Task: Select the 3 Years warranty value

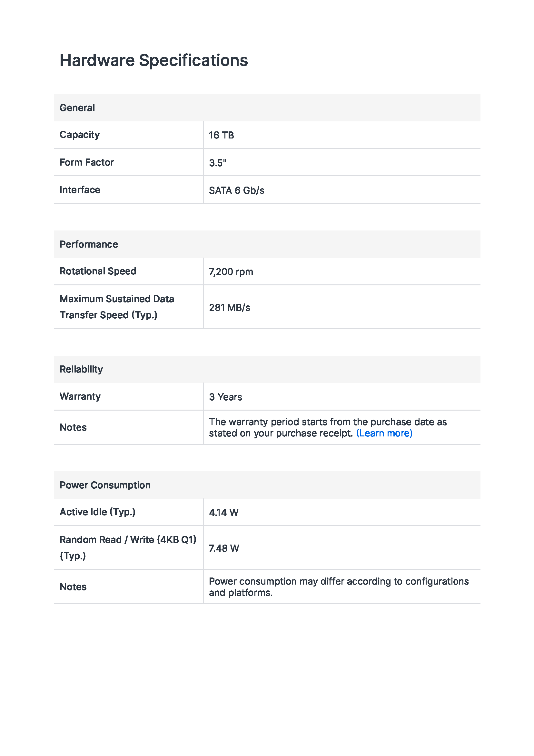Action: tap(225, 397)
